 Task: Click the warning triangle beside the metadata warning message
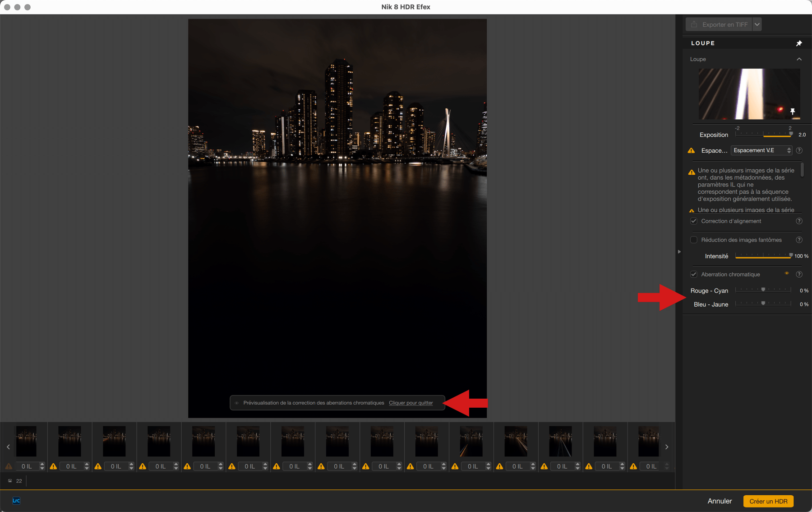point(691,172)
